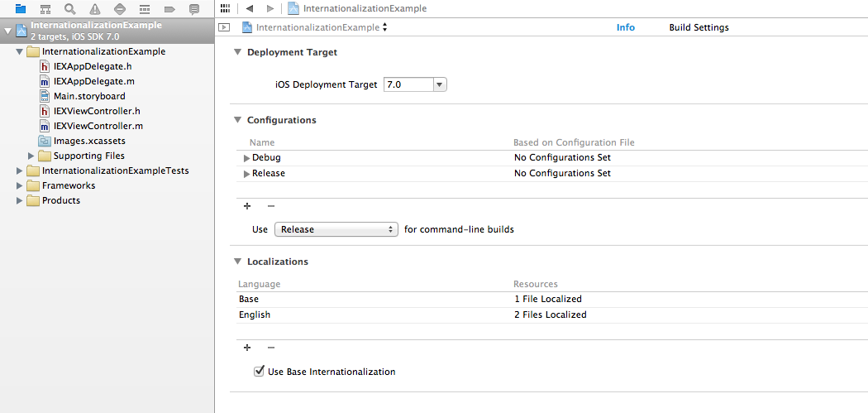Open the Log navigator speech bubble icon

[193, 9]
